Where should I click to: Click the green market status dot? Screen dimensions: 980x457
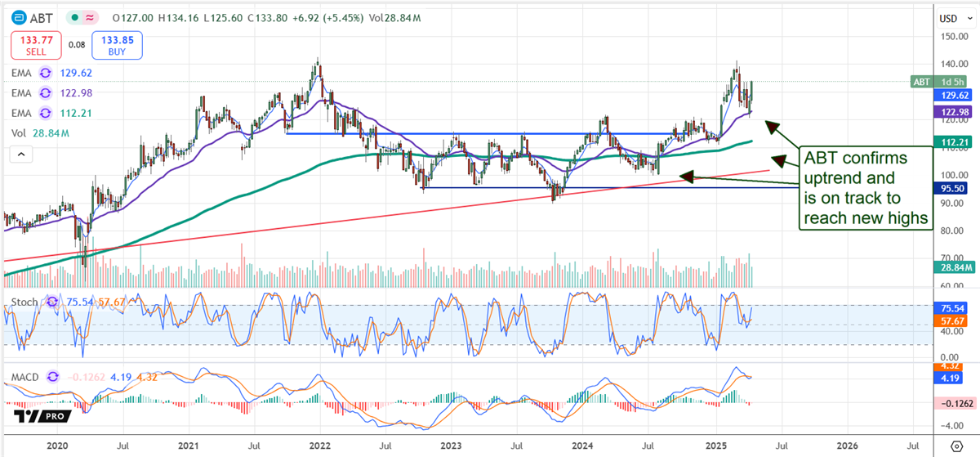coord(75,17)
